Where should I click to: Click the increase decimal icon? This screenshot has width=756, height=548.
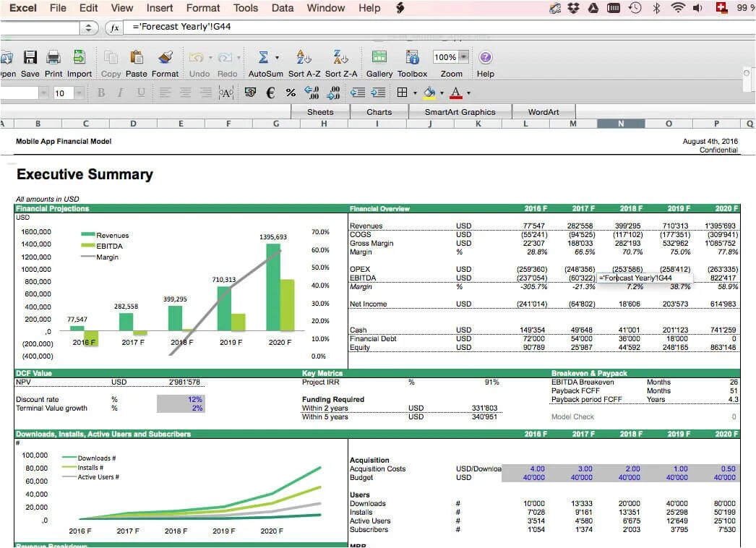(x=312, y=93)
